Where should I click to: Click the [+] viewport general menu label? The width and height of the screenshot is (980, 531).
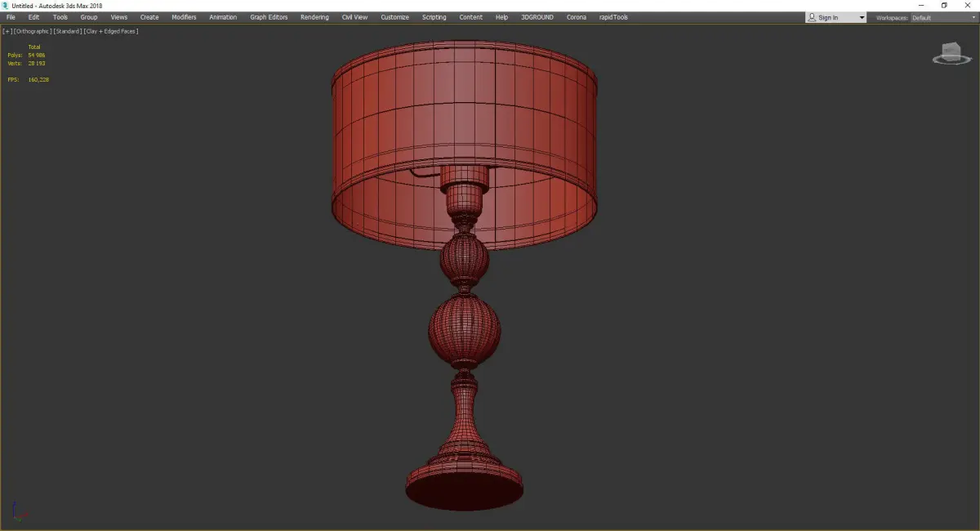click(7, 31)
